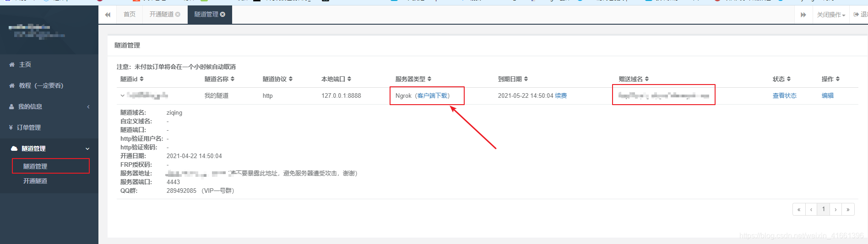Click the 隧道管理 panel heading
Screen dimensions: 868x244
tap(127, 45)
